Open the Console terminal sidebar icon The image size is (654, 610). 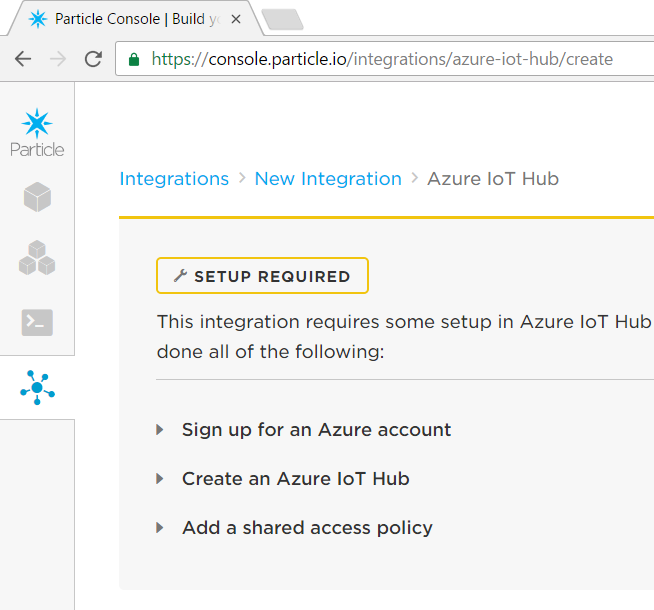[x=37, y=322]
